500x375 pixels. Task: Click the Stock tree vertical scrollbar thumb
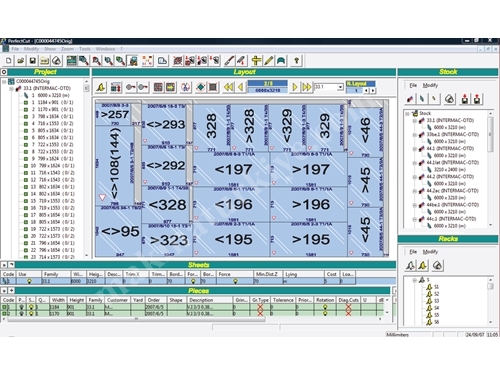[490, 135]
